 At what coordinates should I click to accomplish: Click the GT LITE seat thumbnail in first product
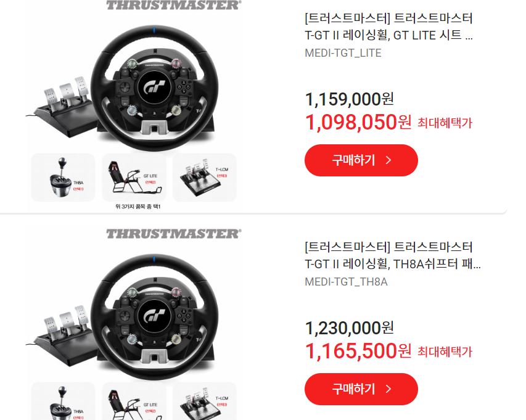pyautogui.click(x=134, y=178)
